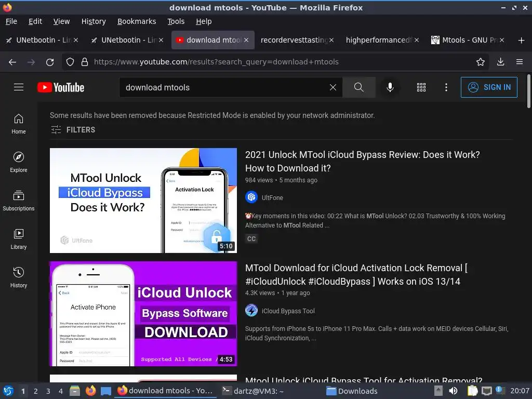
Task: Go to YouTube home via the logo
Action: click(x=61, y=87)
